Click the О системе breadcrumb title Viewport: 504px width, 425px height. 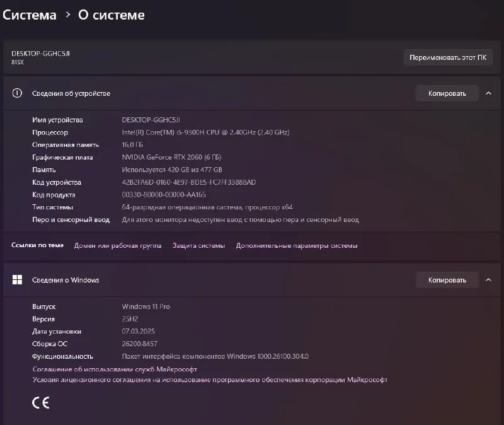point(112,15)
